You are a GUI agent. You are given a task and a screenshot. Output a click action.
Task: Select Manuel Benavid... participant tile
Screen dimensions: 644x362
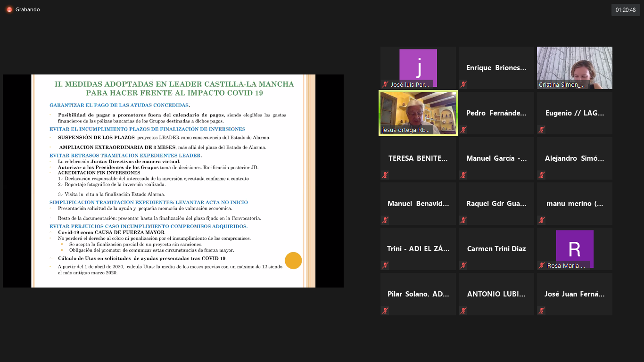click(x=418, y=204)
